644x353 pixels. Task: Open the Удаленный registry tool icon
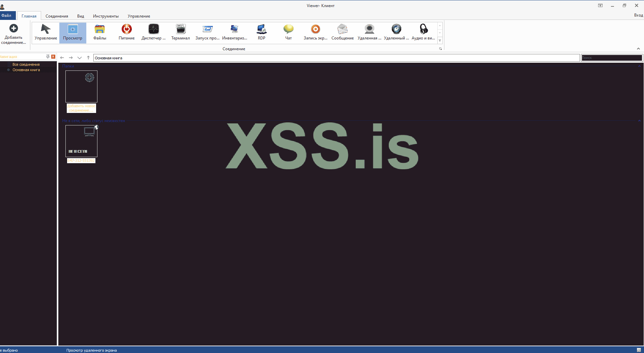397,33
